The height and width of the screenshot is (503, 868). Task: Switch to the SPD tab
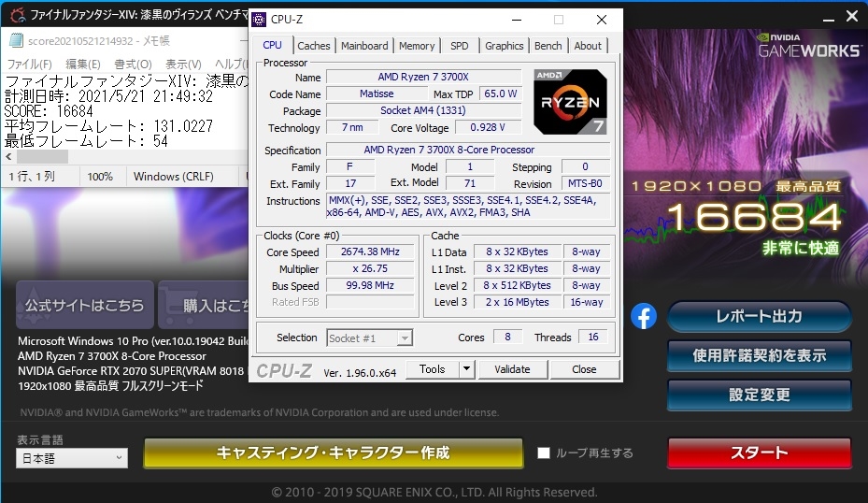[x=459, y=46]
